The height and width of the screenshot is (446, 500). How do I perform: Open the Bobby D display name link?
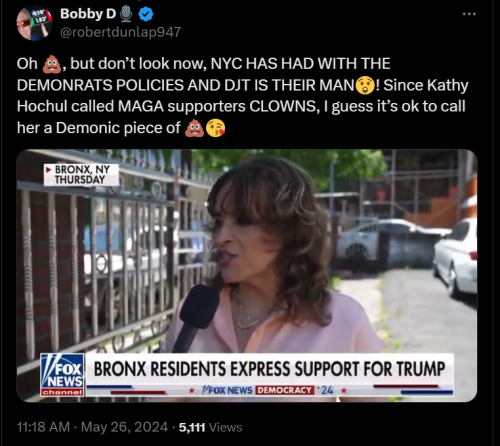[88, 14]
